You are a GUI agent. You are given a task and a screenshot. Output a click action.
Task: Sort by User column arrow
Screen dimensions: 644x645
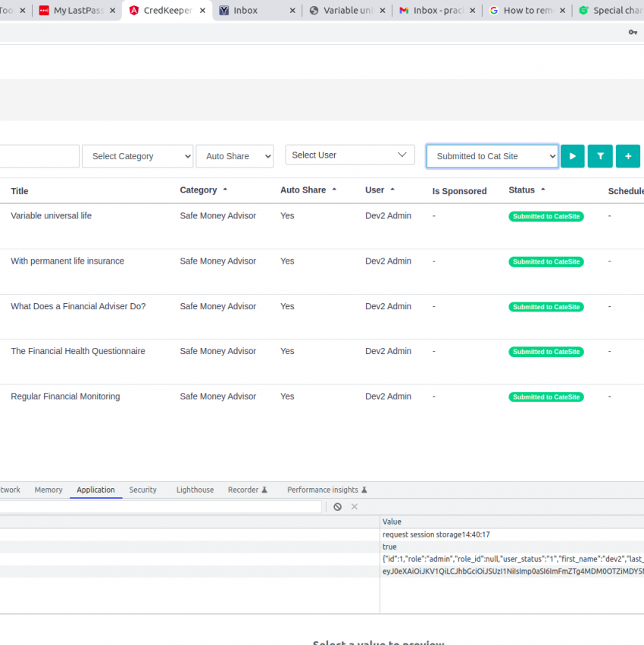tap(392, 189)
